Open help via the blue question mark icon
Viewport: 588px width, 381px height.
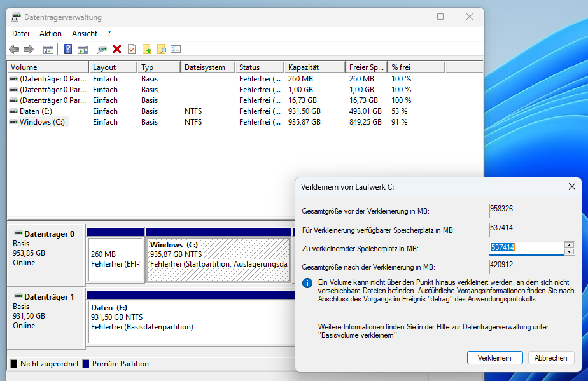[x=67, y=49]
